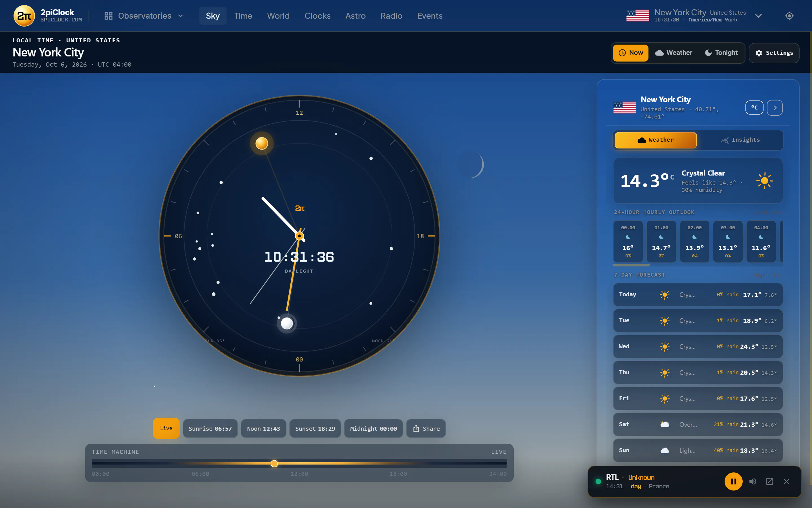Switch to the Insights panel tab

pyautogui.click(x=740, y=140)
